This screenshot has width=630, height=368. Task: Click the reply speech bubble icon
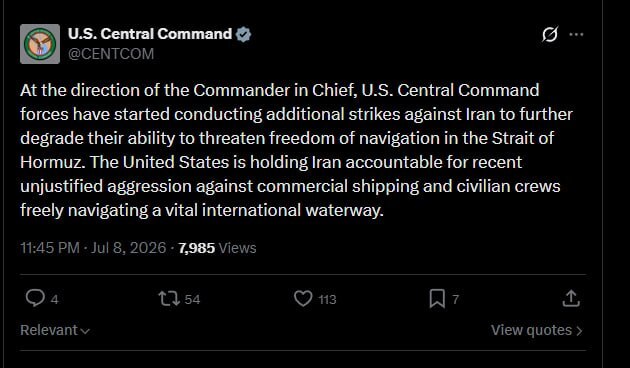pyautogui.click(x=35, y=298)
